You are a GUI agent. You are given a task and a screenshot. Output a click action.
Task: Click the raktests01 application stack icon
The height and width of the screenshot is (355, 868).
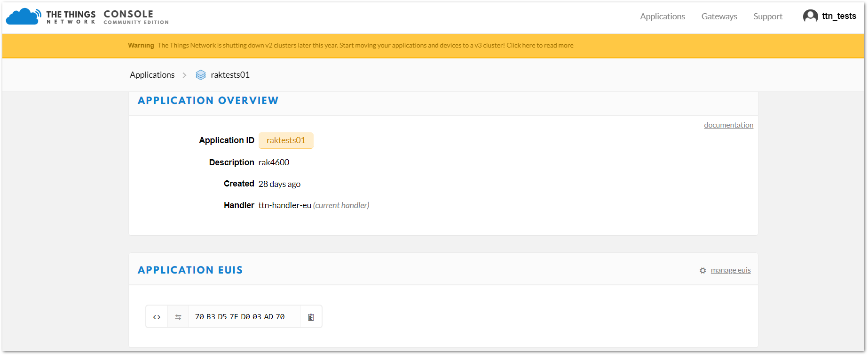click(201, 75)
